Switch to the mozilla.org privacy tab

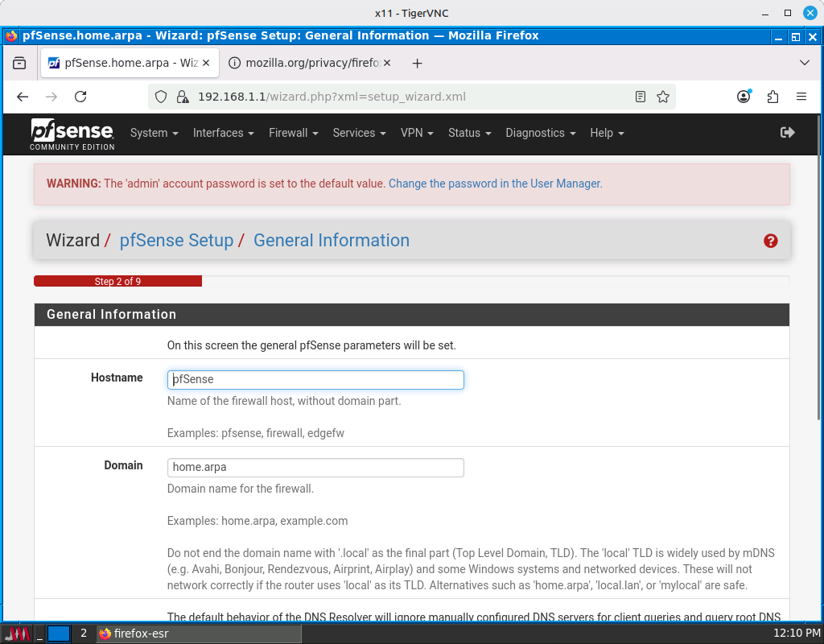(x=311, y=63)
